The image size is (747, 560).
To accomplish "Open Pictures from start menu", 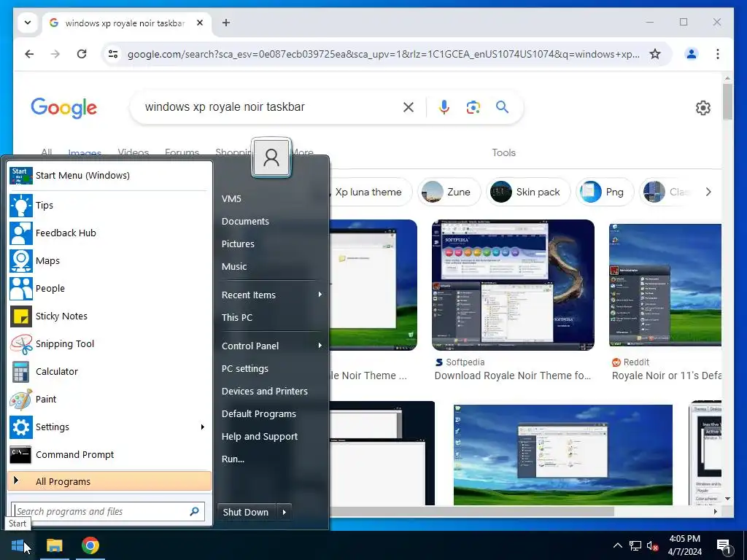I will [x=238, y=244].
